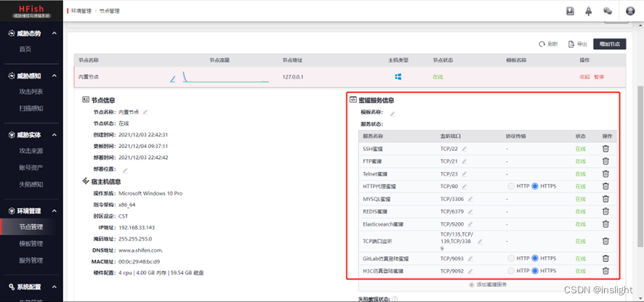Screen dimensions: 644x302
Task: Click the 导出 export button
Action: (577, 44)
